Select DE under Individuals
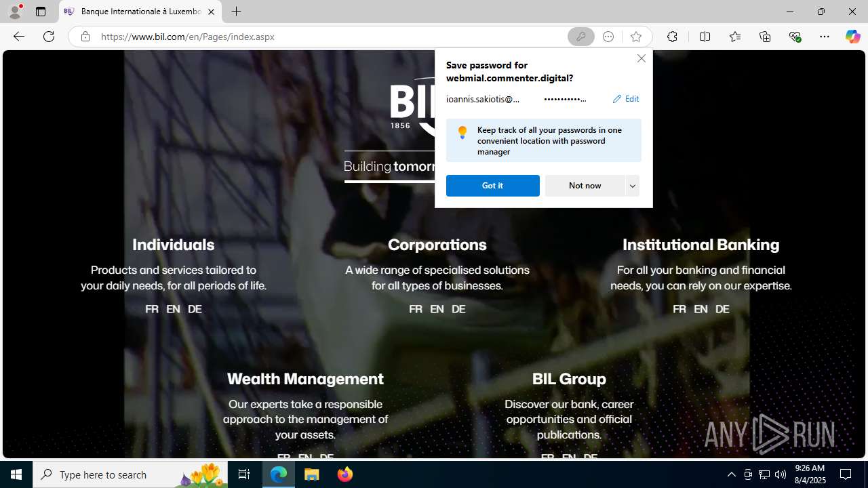 tap(195, 309)
